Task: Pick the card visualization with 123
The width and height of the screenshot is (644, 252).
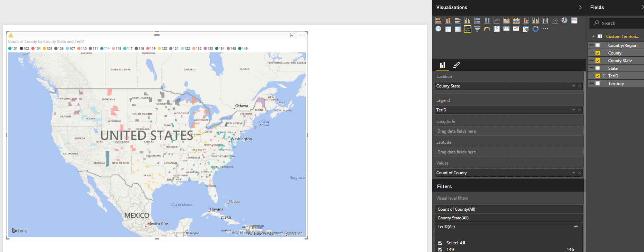Action: (506, 29)
